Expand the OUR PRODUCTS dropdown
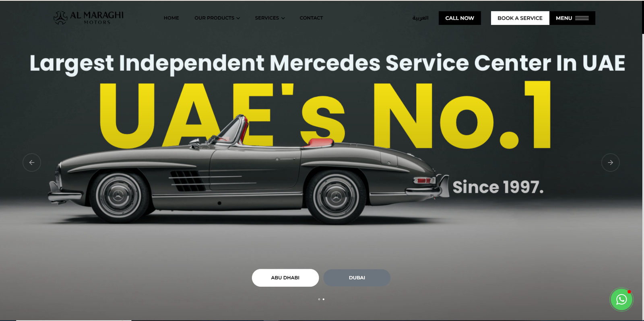Screen dimensions: 644x321 [217, 18]
